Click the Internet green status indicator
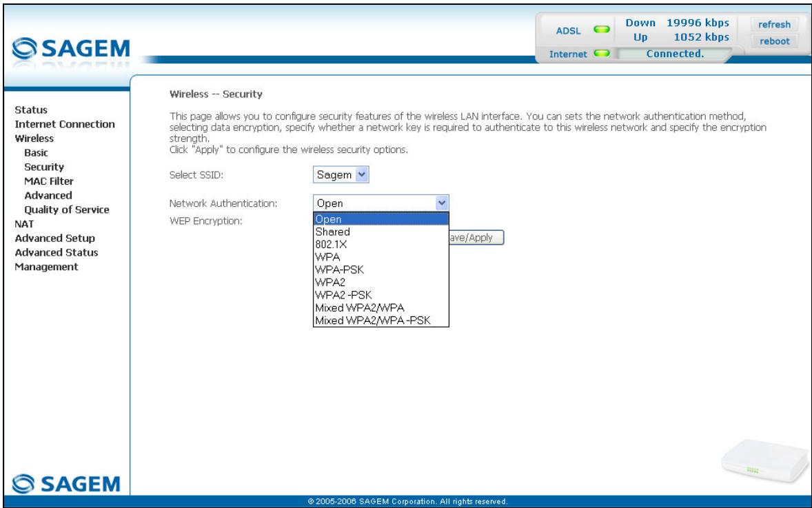This screenshot has width=812, height=508. pyautogui.click(x=601, y=53)
